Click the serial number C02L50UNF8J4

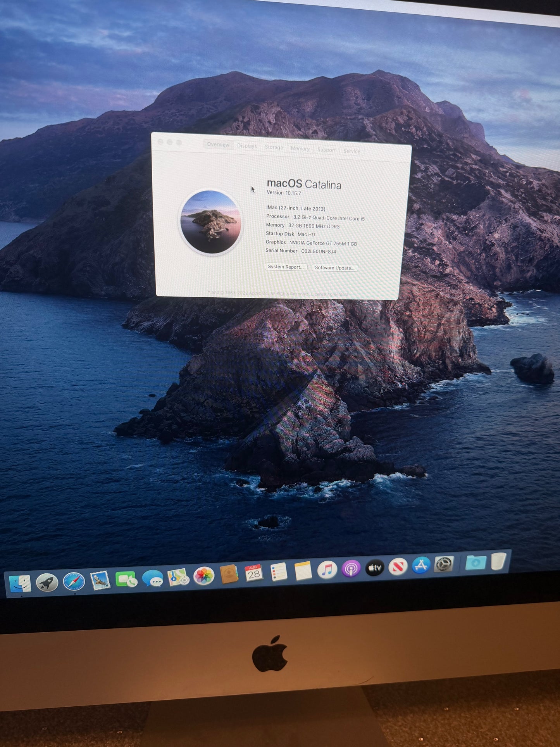coord(319,251)
